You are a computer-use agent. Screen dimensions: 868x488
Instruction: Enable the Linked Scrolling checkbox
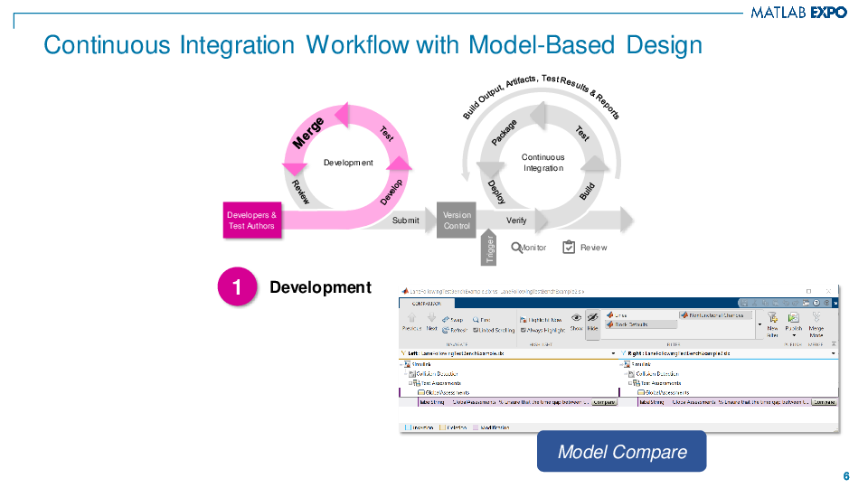[x=476, y=331]
